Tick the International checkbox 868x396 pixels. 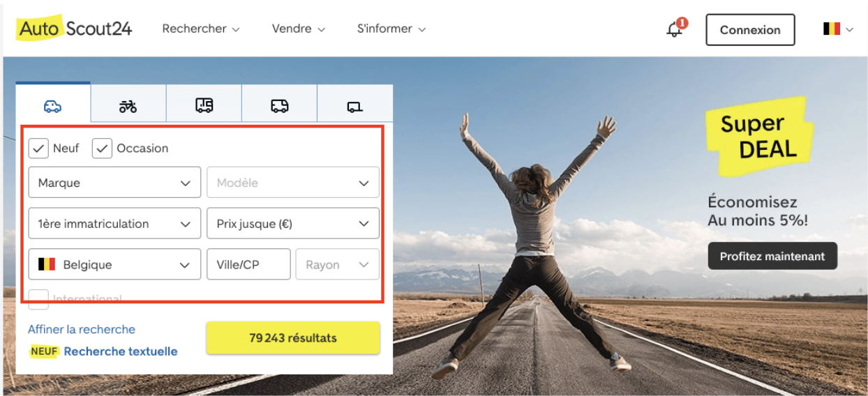(x=38, y=299)
